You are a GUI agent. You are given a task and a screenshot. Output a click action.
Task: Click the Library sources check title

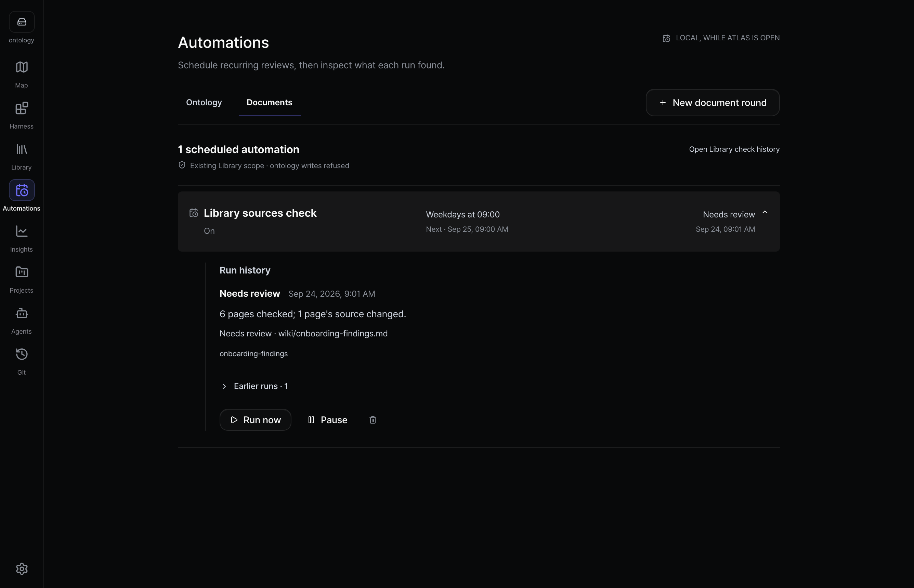pyautogui.click(x=260, y=213)
